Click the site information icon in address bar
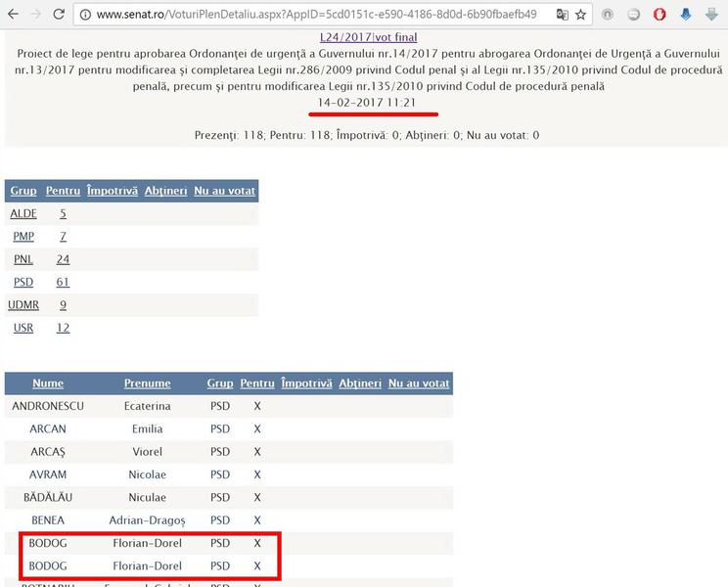 (85, 15)
